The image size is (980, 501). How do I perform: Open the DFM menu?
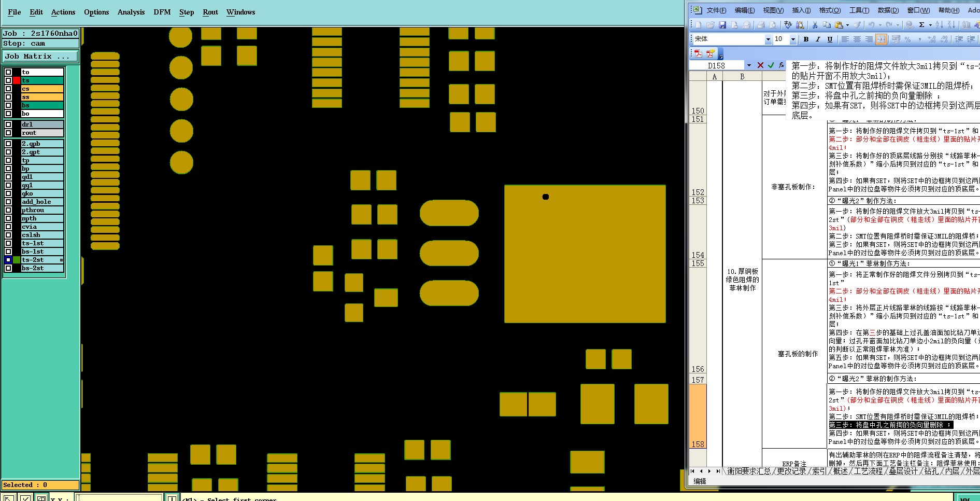pyautogui.click(x=162, y=12)
